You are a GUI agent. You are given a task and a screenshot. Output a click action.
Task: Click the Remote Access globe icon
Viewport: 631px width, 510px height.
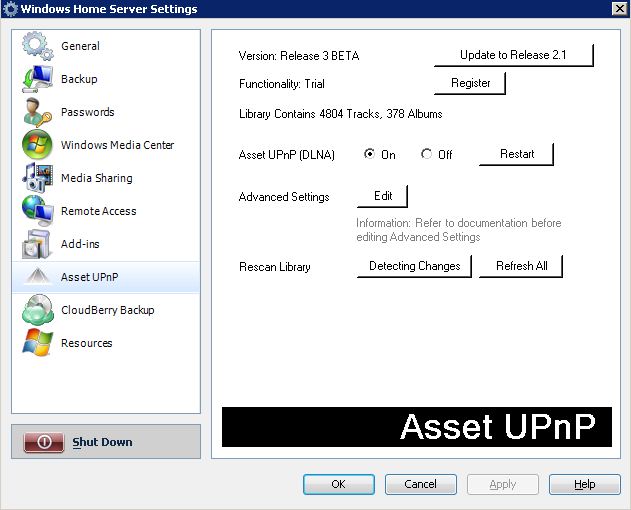tap(37, 211)
